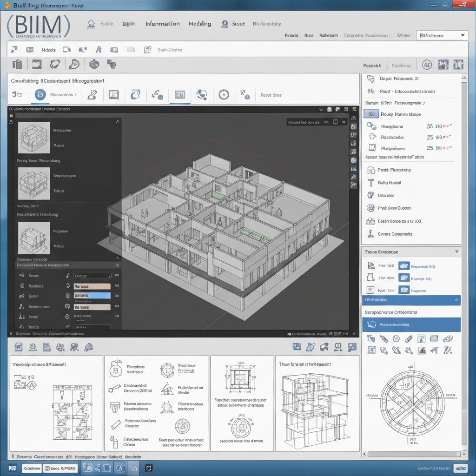This screenshot has width=476, height=476.
Task: Toggle the highlighted button beside Roury Porinn
Action: pyautogui.click(x=371, y=114)
